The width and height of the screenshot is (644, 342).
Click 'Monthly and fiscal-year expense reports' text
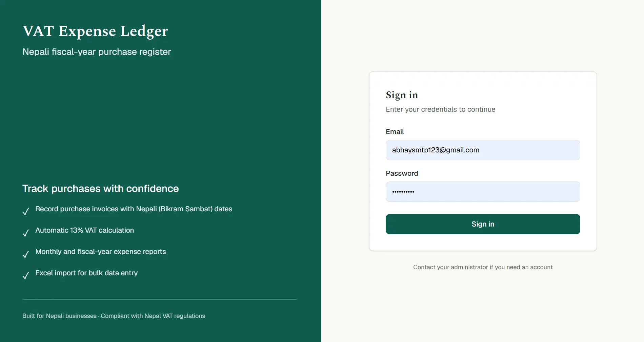pos(101,252)
